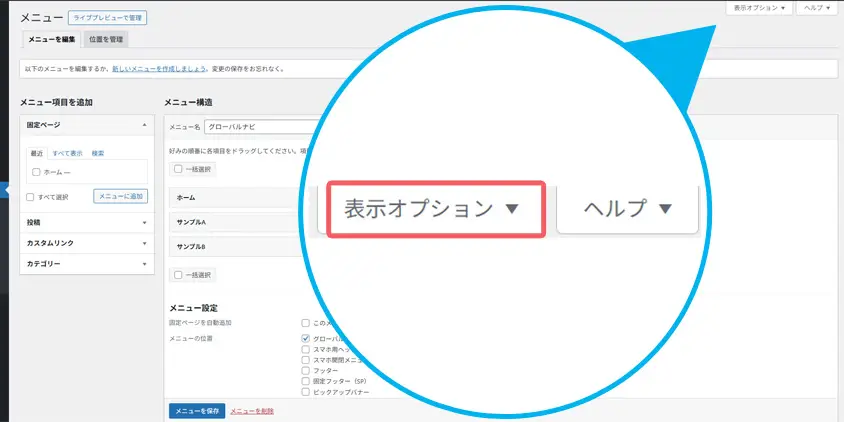Follow the 新しいメニューを作成しましょう link
Screen dimensions: 844x422
tap(159, 69)
